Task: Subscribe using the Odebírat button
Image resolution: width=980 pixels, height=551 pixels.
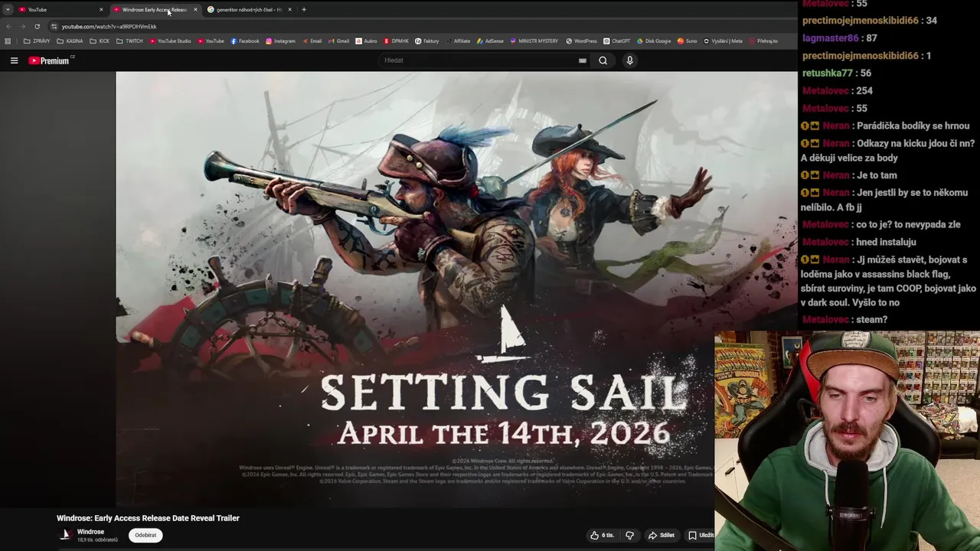Action: (145, 535)
